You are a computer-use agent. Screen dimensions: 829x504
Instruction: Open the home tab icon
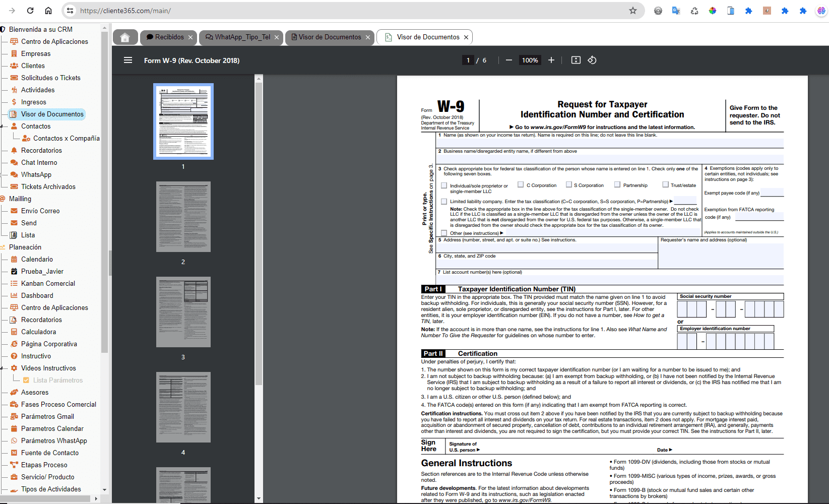(x=125, y=37)
